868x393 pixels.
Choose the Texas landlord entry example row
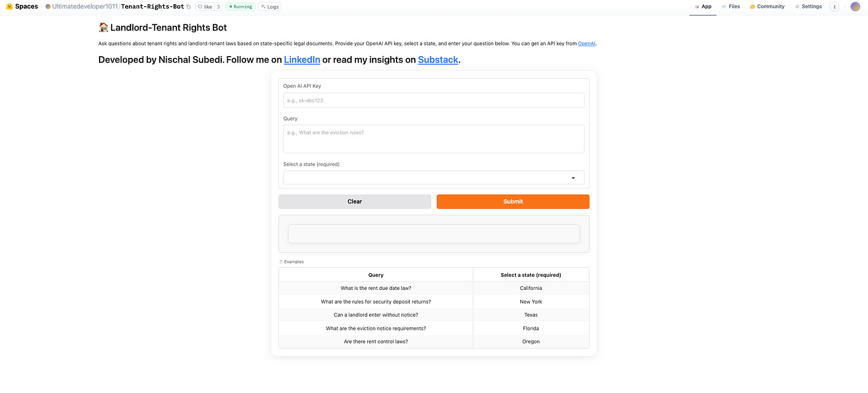click(x=433, y=315)
